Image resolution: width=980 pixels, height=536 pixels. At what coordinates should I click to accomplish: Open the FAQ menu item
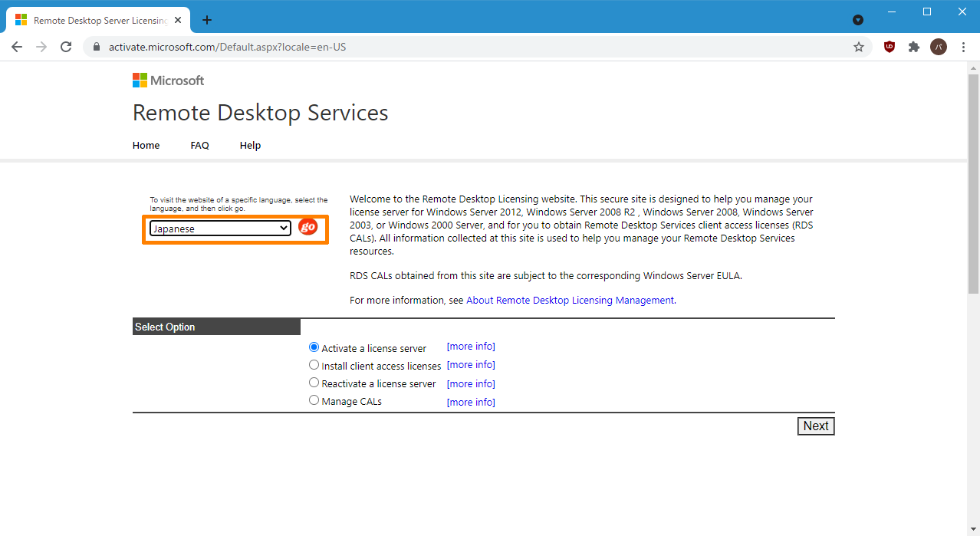200,145
